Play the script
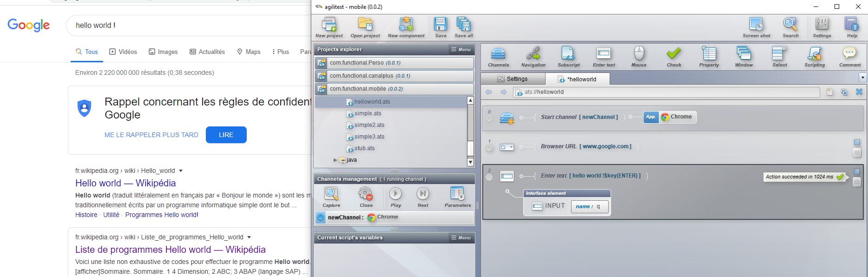The width and height of the screenshot is (868, 277). (396, 197)
